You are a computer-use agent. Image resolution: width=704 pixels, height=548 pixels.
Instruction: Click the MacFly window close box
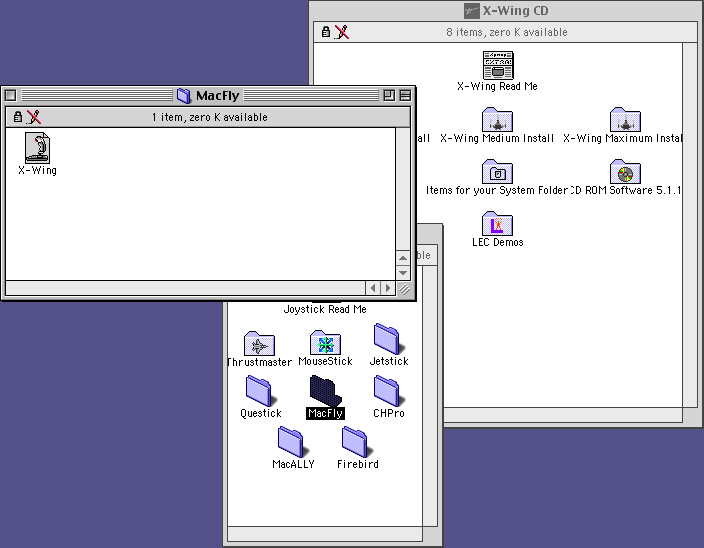11,95
